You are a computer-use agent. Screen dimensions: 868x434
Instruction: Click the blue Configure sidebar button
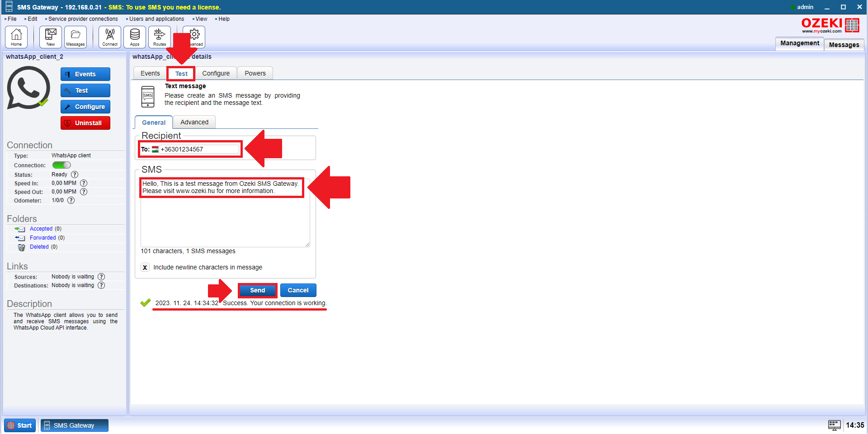click(85, 107)
